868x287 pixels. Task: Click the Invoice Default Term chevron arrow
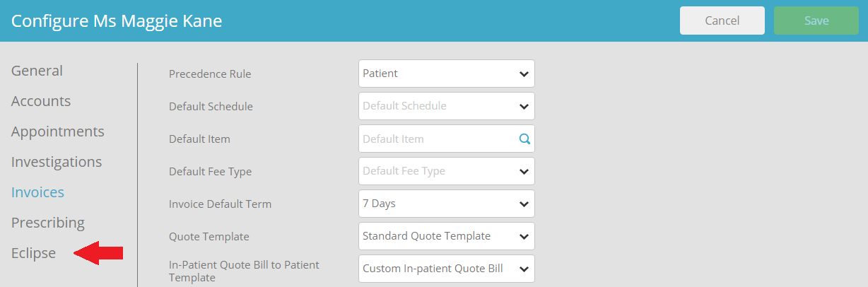tap(524, 204)
